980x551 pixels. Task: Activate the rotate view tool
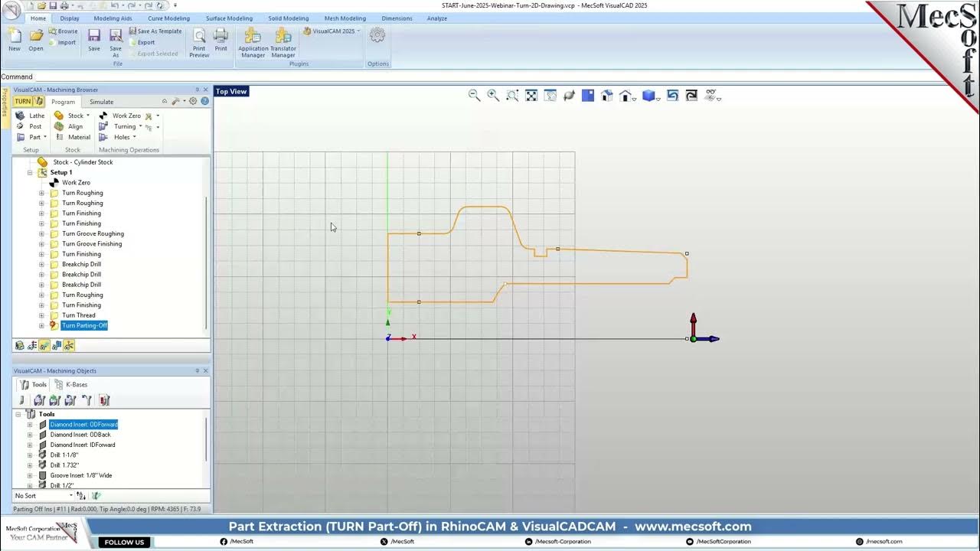[x=569, y=96]
